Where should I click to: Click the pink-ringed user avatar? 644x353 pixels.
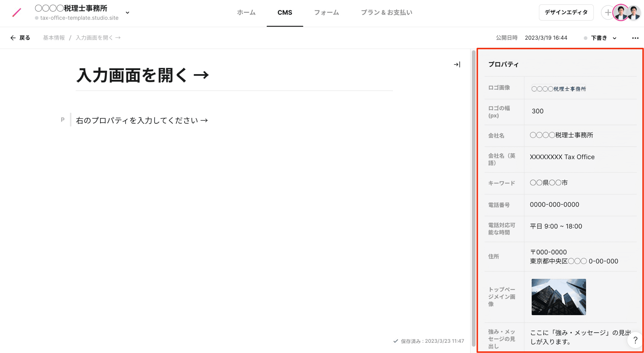621,13
